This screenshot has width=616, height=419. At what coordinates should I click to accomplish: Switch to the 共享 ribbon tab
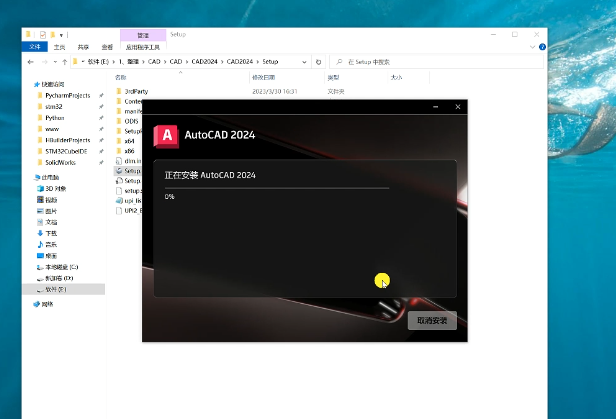coord(83,47)
